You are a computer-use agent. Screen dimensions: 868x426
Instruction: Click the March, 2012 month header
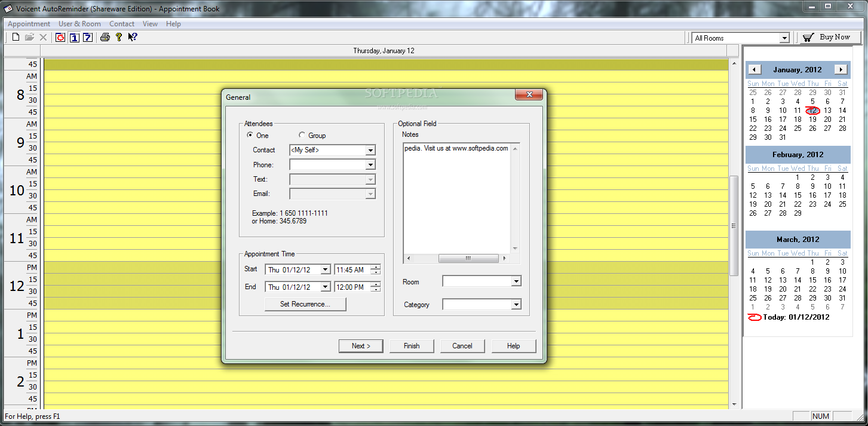[x=798, y=240]
